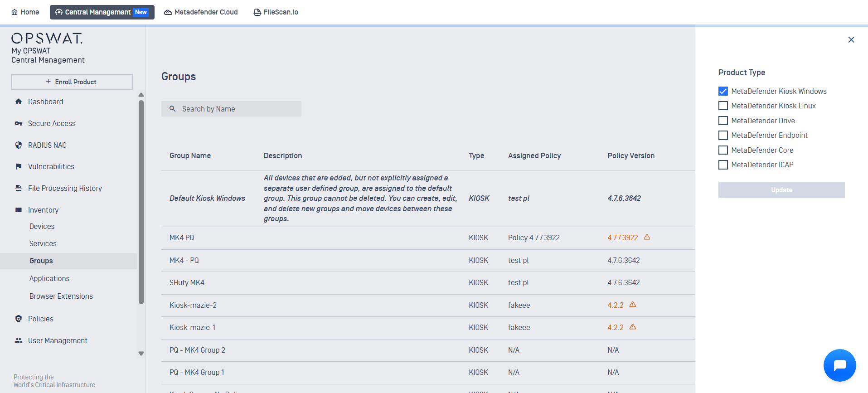Click the search magnifier icon
868x393 pixels.
173,109
